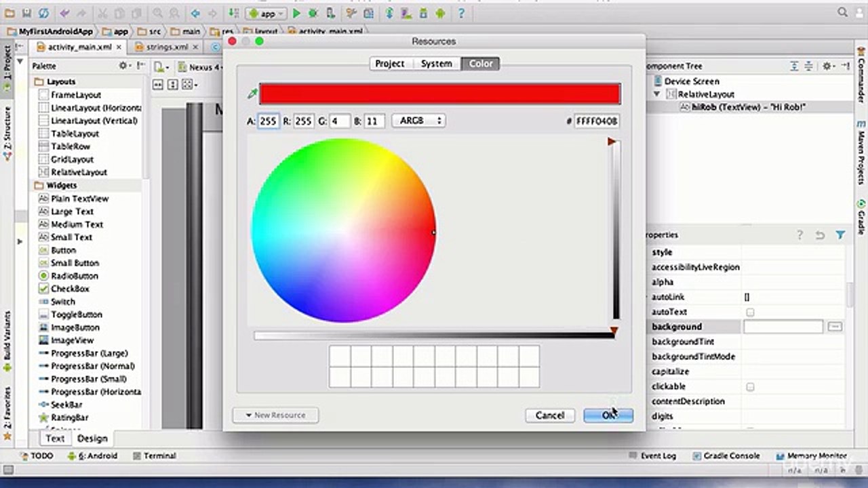Switch to the strings.xml editor tab
868x488 pixels.
pos(167,47)
